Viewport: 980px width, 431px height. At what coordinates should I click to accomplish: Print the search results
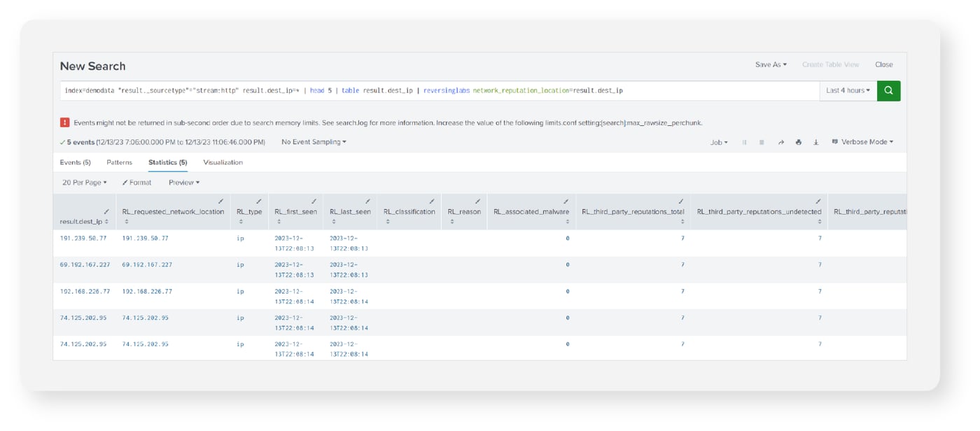click(x=799, y=142)
